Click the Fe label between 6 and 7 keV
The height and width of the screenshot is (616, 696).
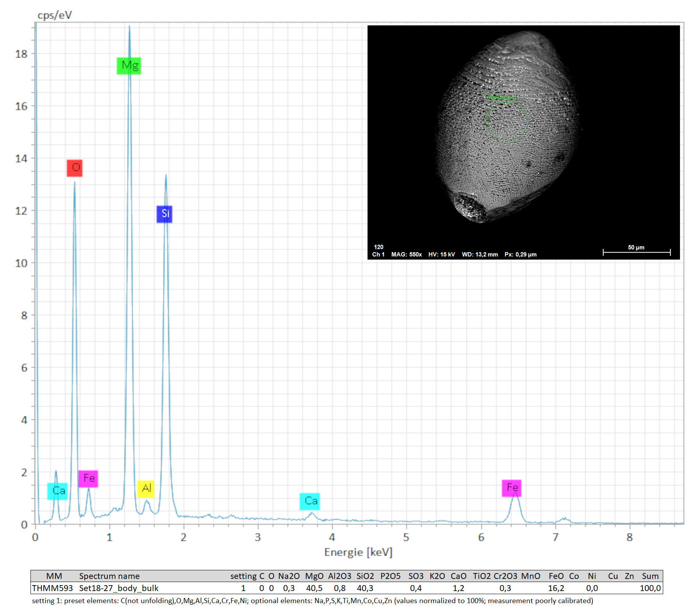point(512,488)
